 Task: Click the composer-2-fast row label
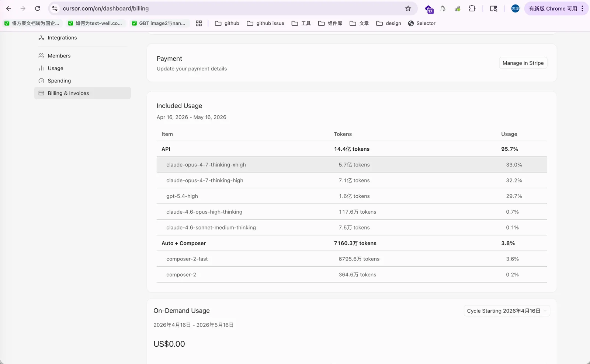(x=187, y=259)
